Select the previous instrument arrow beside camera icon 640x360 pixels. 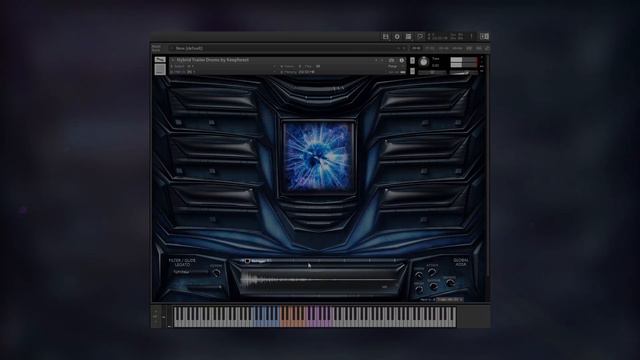point(376,60)
